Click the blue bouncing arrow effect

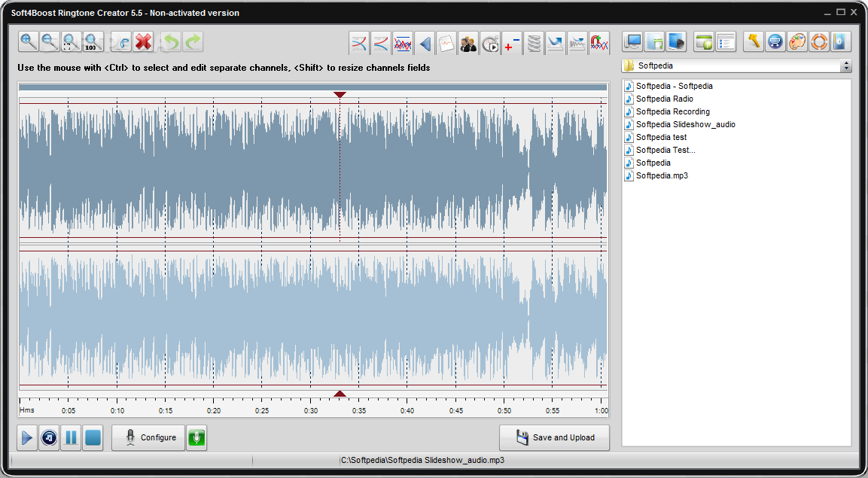tap(556, 43)
